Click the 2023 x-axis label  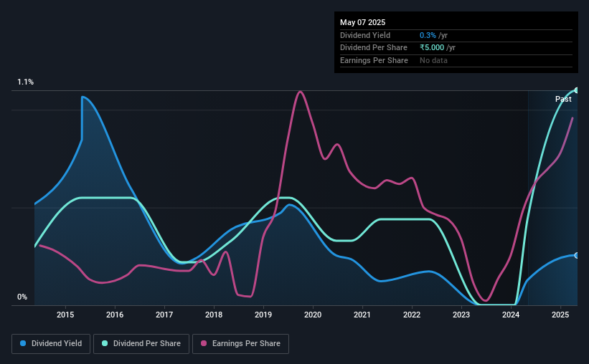[x=461, y=315]
